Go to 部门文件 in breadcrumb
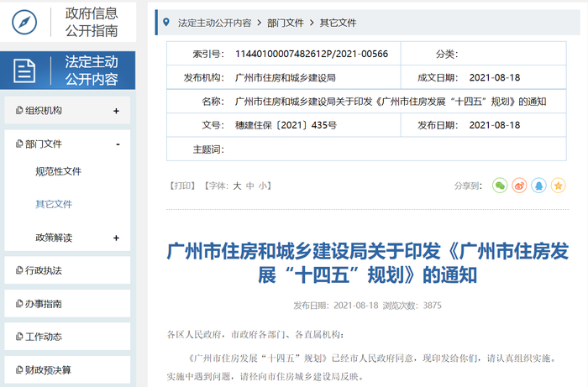Viewport: 588px width, 387px height. tap(286, 23)
